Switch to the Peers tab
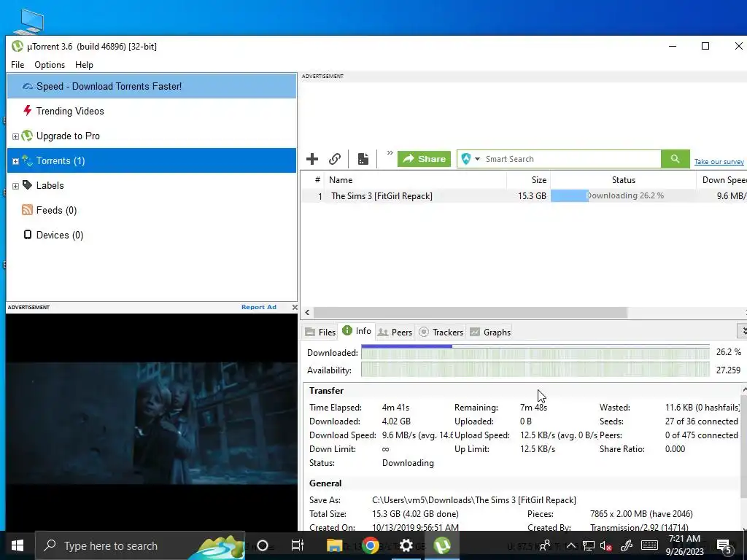The height and width of the screenshot is (560, 747). pos(395,332)
